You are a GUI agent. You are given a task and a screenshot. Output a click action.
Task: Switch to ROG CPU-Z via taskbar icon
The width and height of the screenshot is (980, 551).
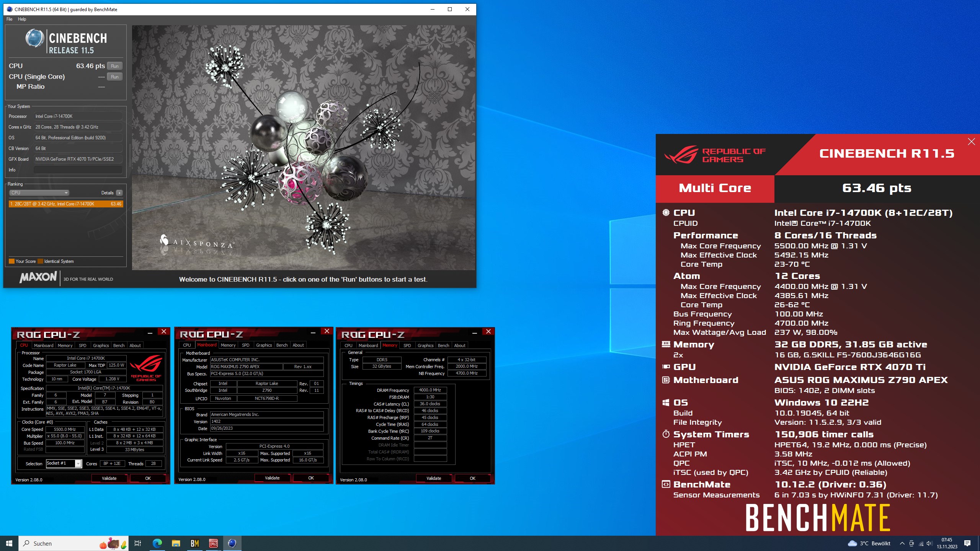pyautogui.click(x=213, y=543)
